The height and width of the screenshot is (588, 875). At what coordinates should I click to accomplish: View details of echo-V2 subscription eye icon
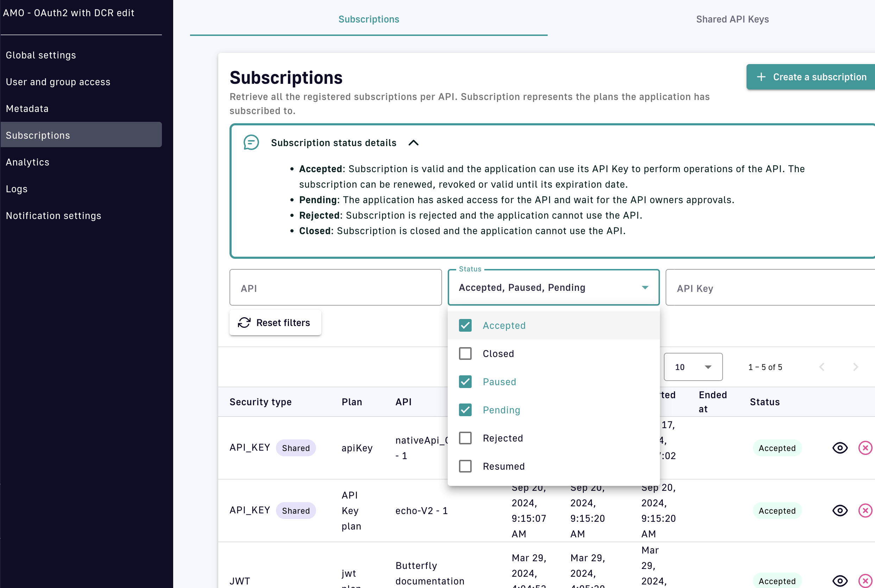coord(840,511)
